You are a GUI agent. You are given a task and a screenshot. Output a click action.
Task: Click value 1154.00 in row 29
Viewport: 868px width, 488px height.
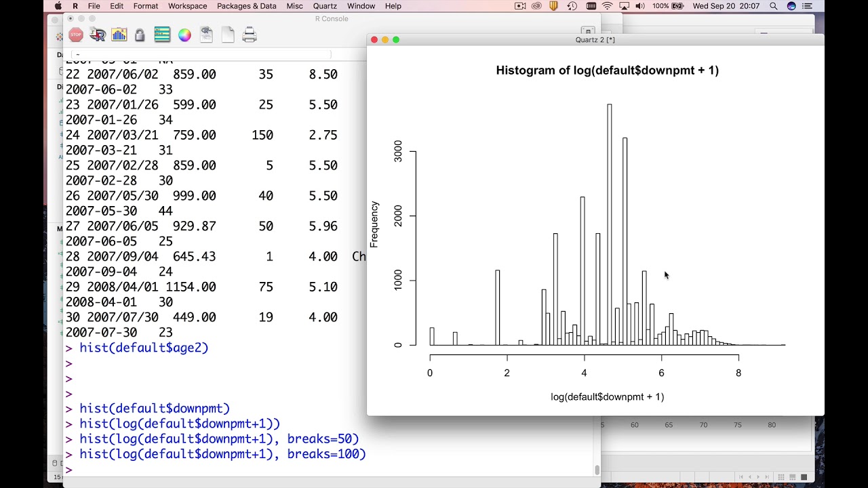tap(191, 287)
